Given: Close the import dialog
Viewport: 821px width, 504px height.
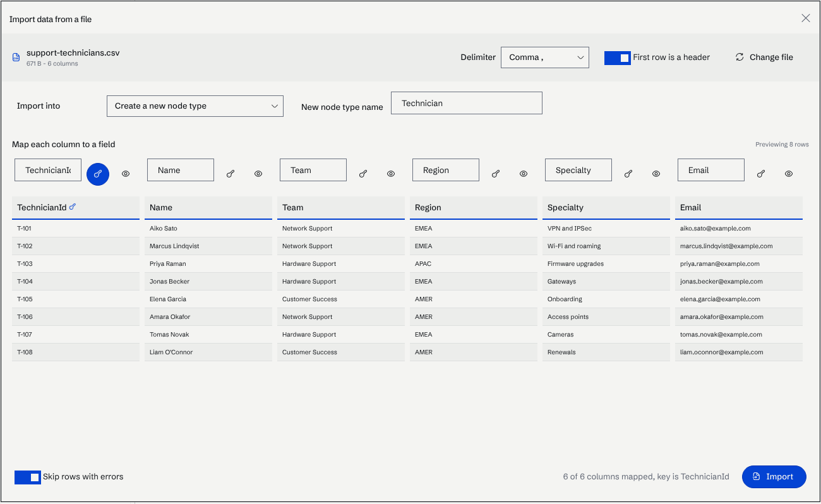Looking at the screenshot, I should coord(806,18).
